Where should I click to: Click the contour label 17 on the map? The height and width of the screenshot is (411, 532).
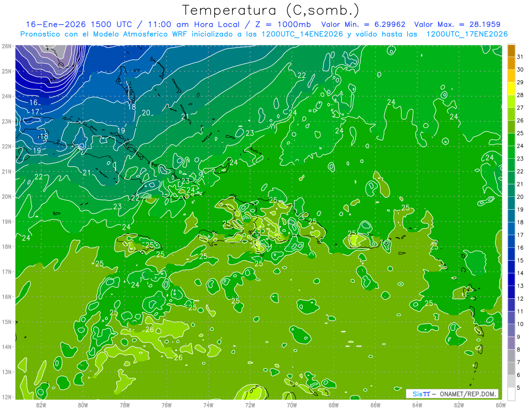35,112
